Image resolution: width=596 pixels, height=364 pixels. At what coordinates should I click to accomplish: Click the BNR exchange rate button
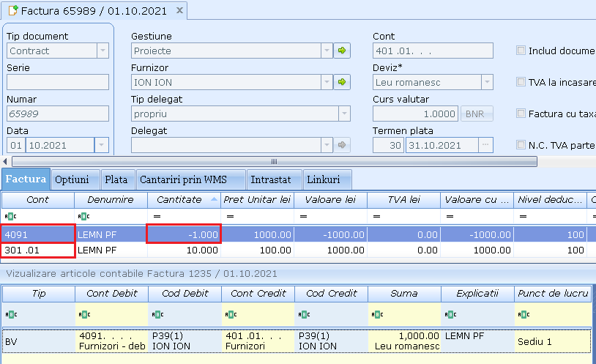477,114
